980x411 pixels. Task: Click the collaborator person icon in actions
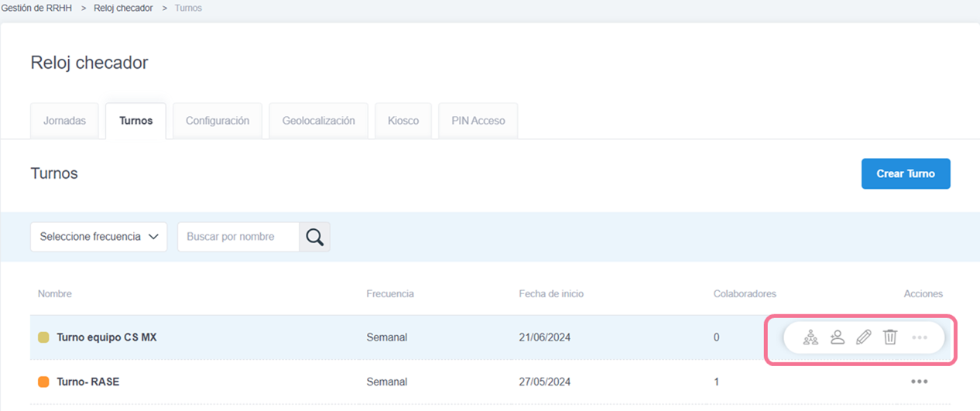(837, 337)
